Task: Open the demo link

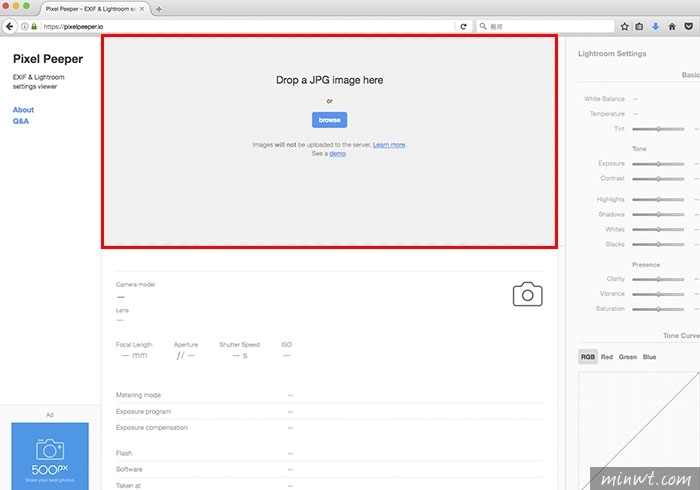Action: (x=337, y=154)
